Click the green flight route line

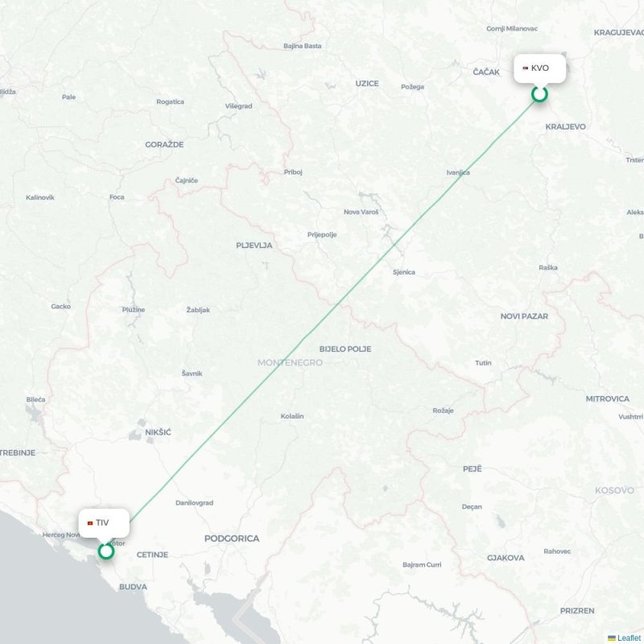[323, 323]
